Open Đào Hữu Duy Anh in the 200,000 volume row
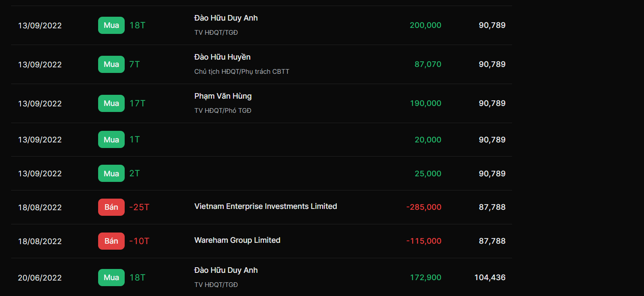The height and width of the screenshot is (296, 644). point(226,18)
